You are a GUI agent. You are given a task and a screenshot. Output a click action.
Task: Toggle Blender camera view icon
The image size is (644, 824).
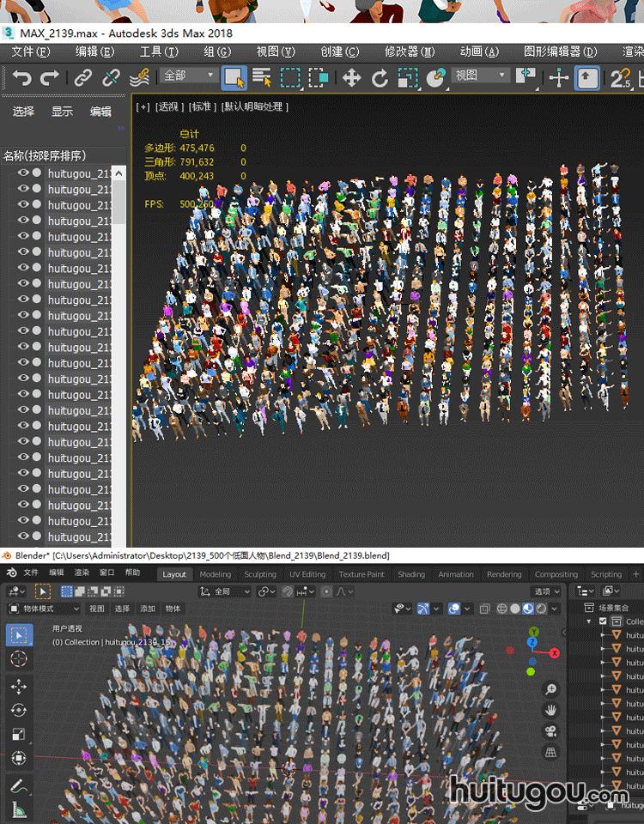[x=550, y=731]
